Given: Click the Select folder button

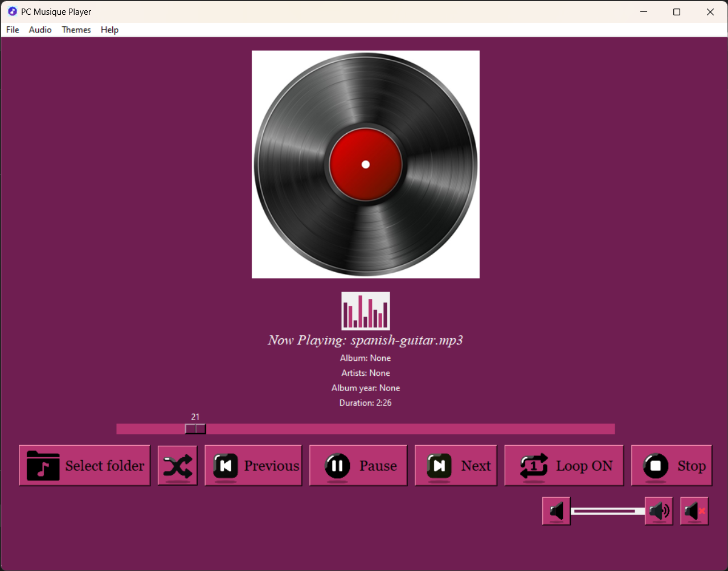Looking at the screenshot, I should (85, 466).
